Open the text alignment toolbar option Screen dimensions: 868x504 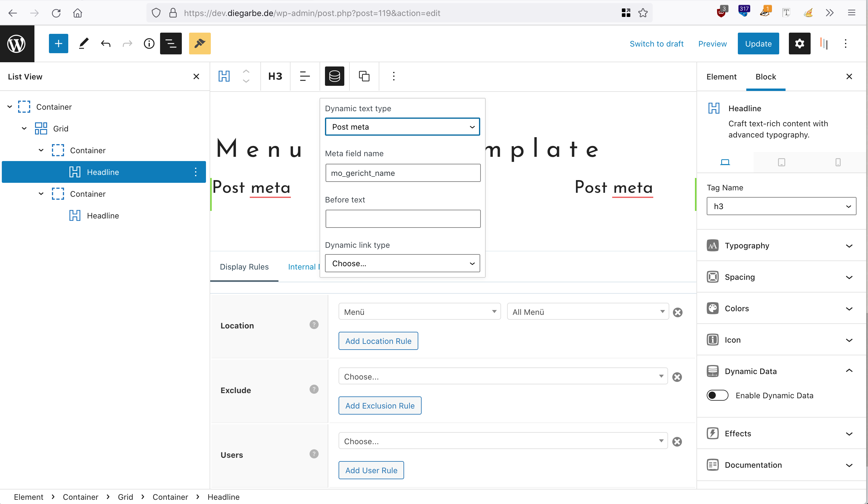tap(305, 76)
